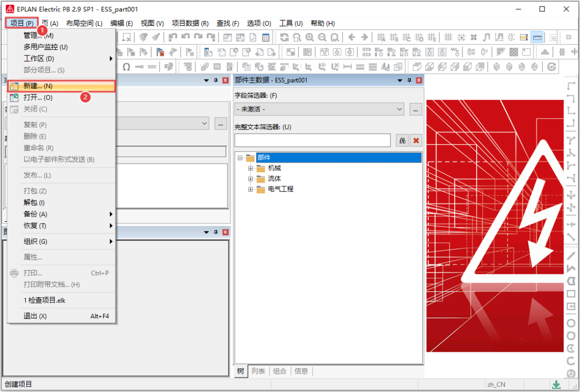Viewport: 580px width, 392px height.
Task: Expand the 电气工程 folder in parts tree
Action: tap(250, 189)
